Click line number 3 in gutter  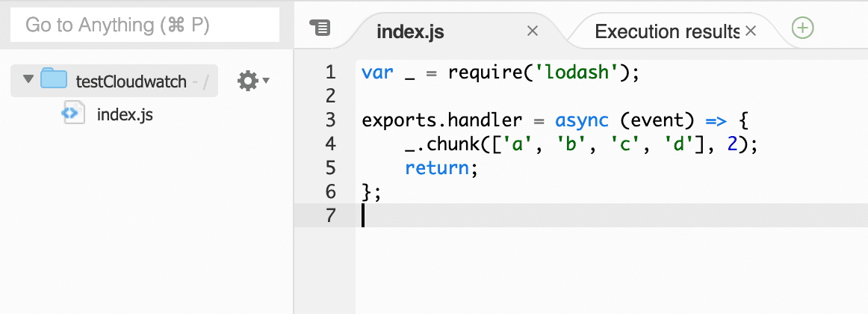click(x=330, y=120)
